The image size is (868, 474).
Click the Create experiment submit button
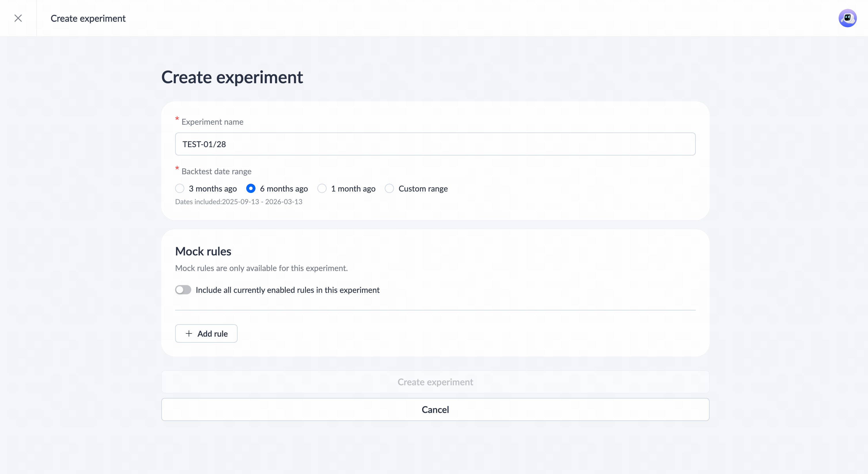[435, 382]
